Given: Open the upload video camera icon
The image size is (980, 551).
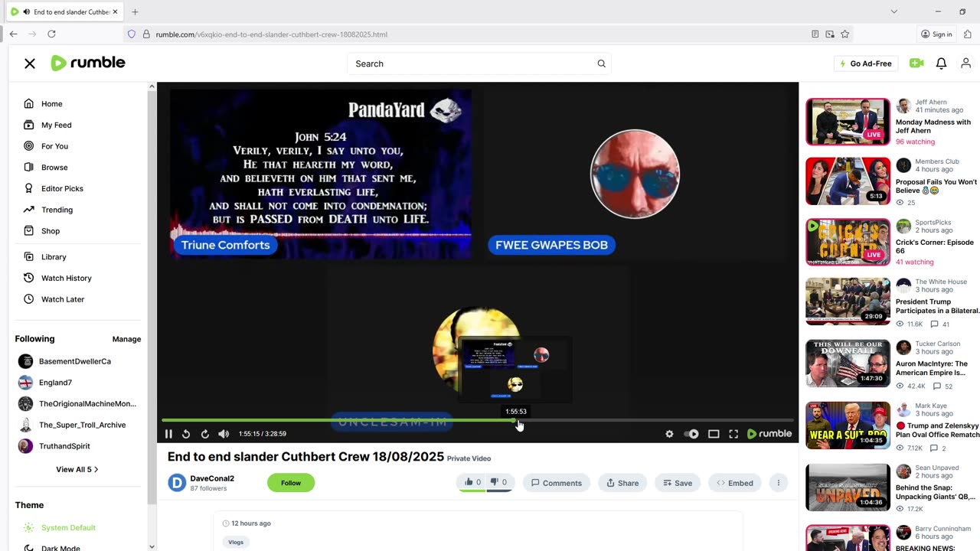Looking at the screenshot, I should click(916, 64).
